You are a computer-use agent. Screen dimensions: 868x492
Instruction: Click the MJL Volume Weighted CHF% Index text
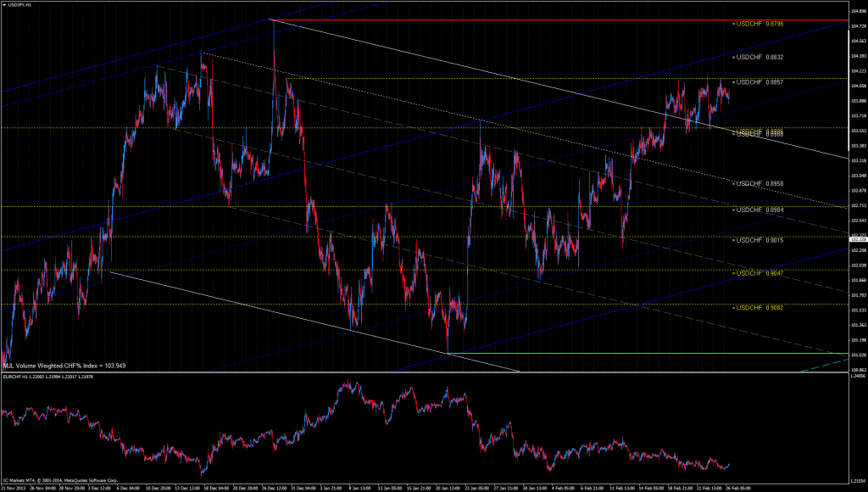[64, 366]
